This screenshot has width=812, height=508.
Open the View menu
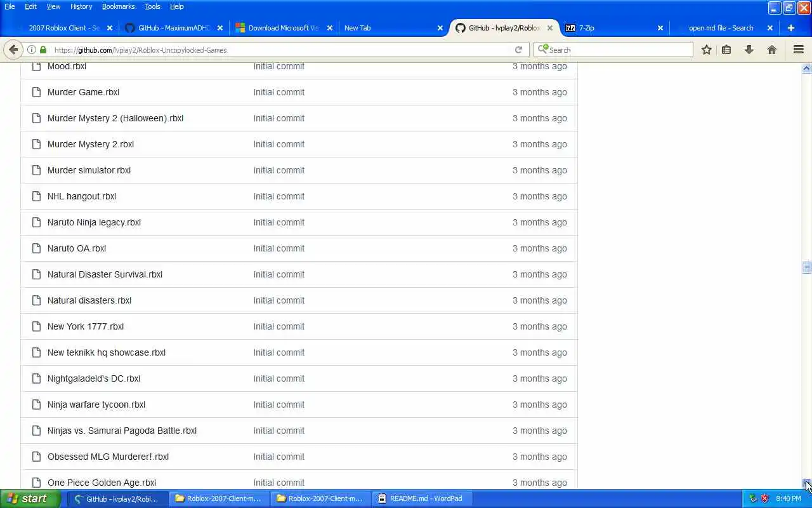pos(53,6)
